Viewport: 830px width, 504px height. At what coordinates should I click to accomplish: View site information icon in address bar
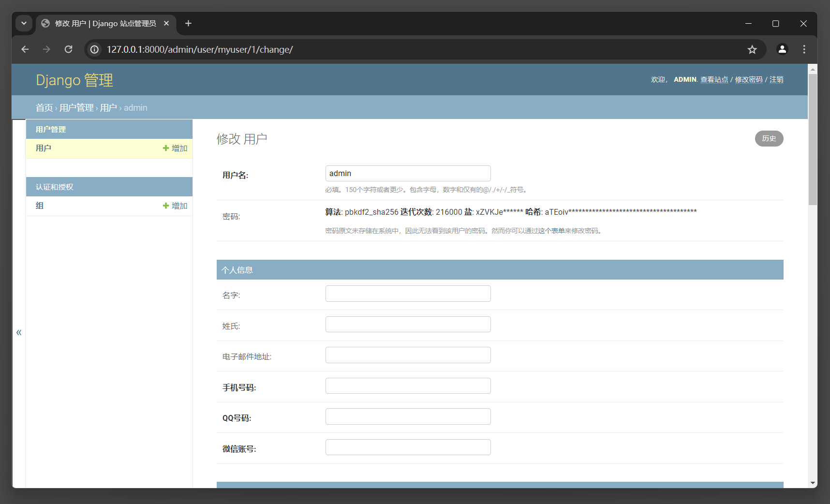coord(95,49)
